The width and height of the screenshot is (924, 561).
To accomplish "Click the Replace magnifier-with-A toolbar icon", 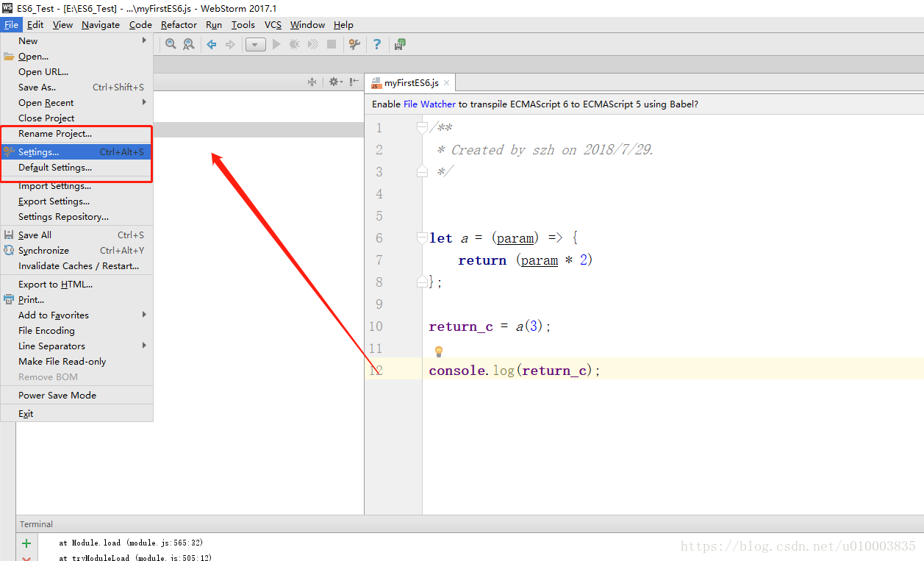I will click(x=189, y=44).
